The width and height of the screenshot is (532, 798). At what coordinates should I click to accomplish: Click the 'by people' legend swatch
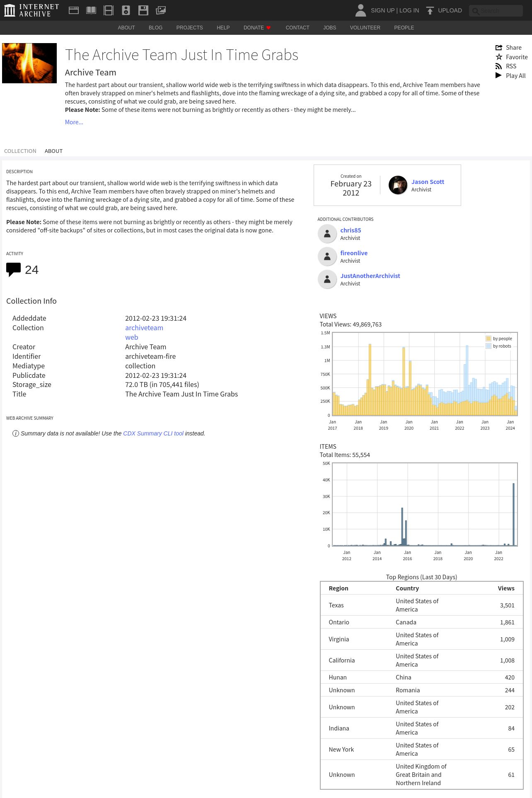tap(488, 339)
